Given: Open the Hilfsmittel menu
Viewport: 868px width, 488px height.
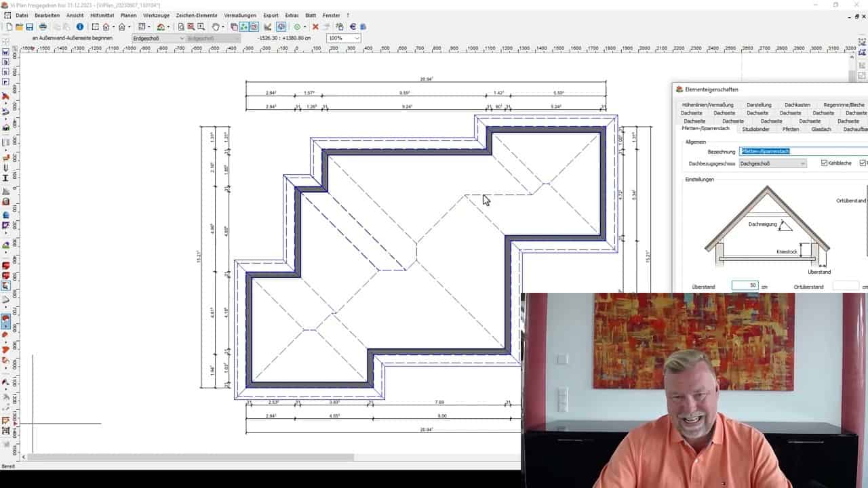Looking at the screenshot, I should point(102,15).
